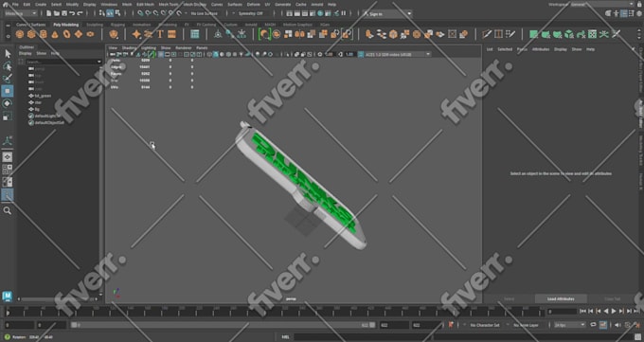
Task: Toggle the bracketed green shelf icon
Action: pyautogui.click(x=264, y=34)
